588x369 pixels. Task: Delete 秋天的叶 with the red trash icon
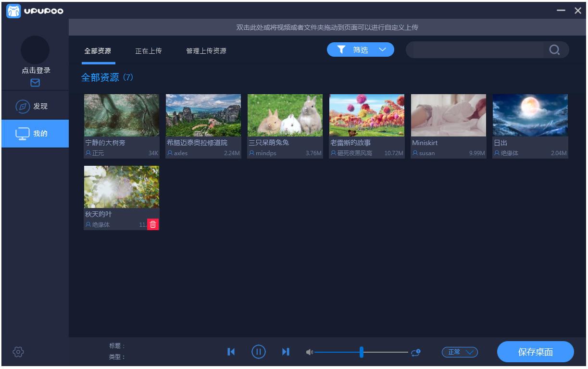point(153,224)
